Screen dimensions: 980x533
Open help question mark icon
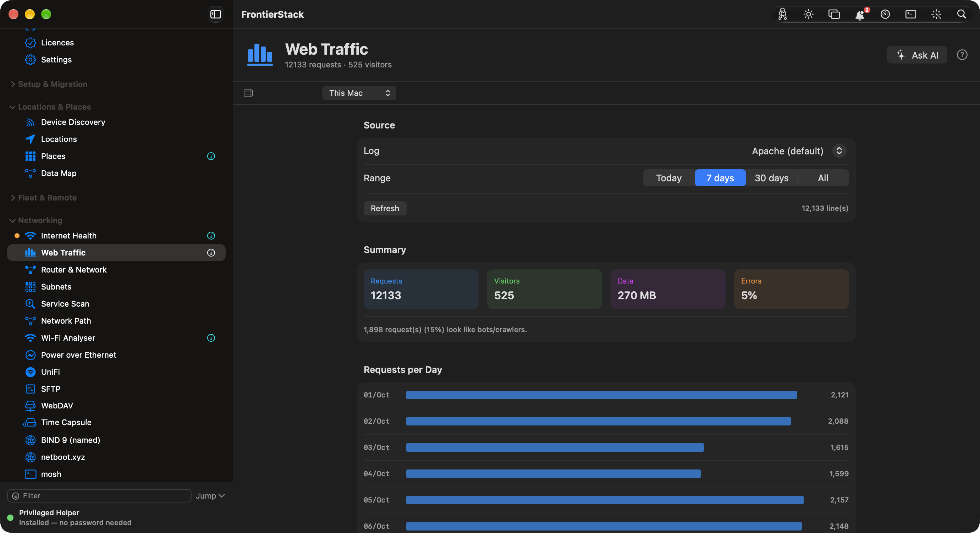click(x=962, y=55)
